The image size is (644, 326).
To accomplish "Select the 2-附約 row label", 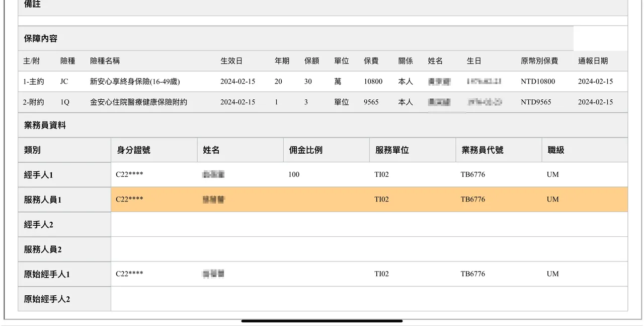I will [33, 102].
